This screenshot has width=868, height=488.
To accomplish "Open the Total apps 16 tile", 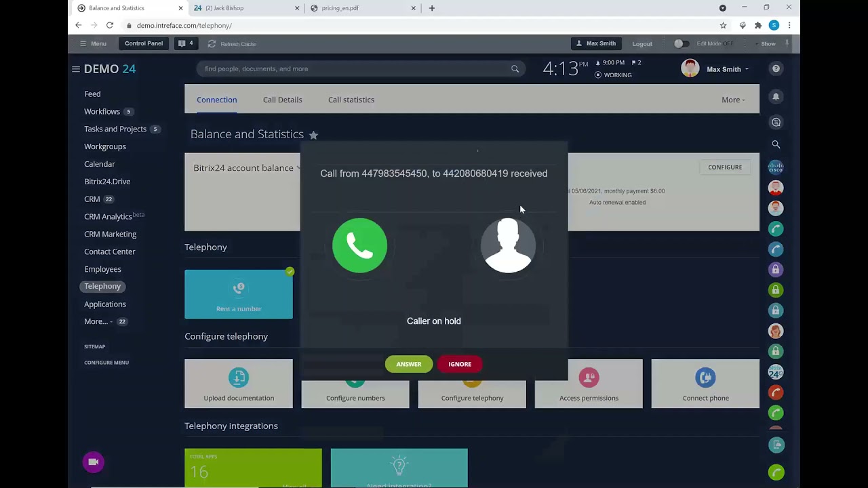I will [253, 468].
